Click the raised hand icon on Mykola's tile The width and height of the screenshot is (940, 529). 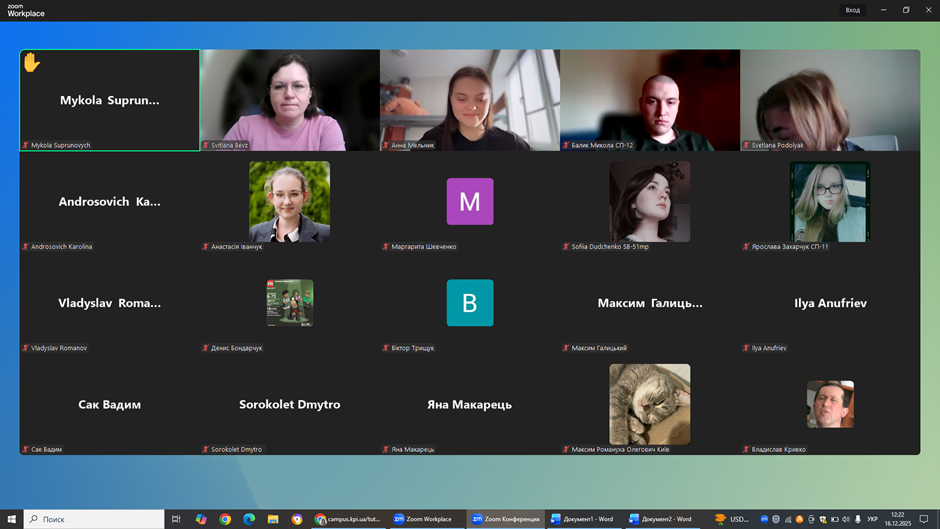click(x=31, y=63)
